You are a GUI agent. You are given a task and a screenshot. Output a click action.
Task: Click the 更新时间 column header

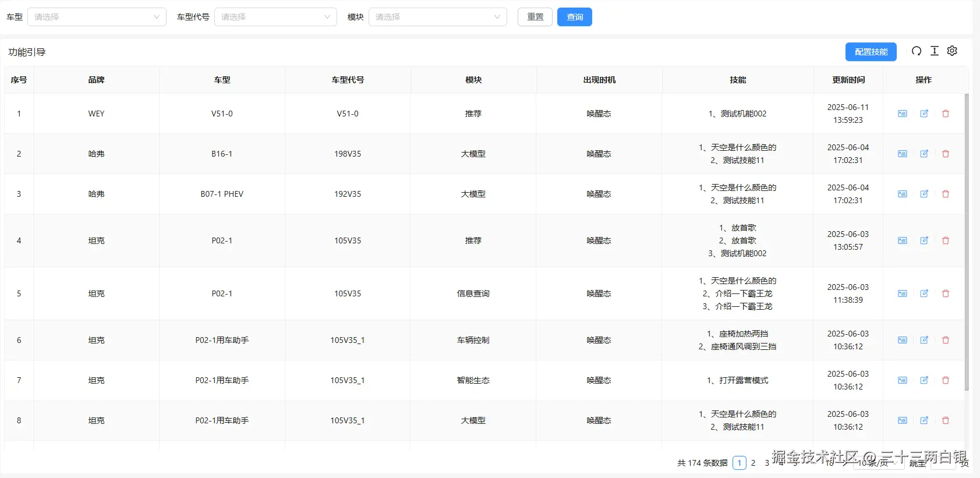click(x=848, y=80)
